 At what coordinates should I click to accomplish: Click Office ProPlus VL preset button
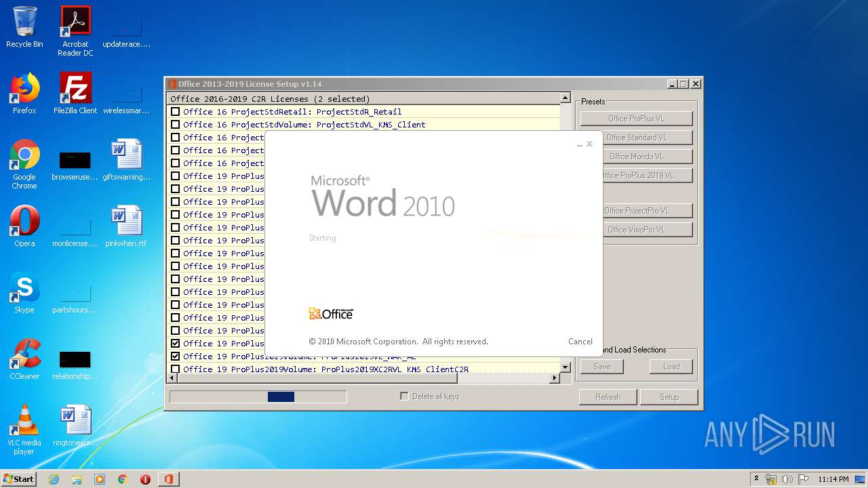[636, 119]
